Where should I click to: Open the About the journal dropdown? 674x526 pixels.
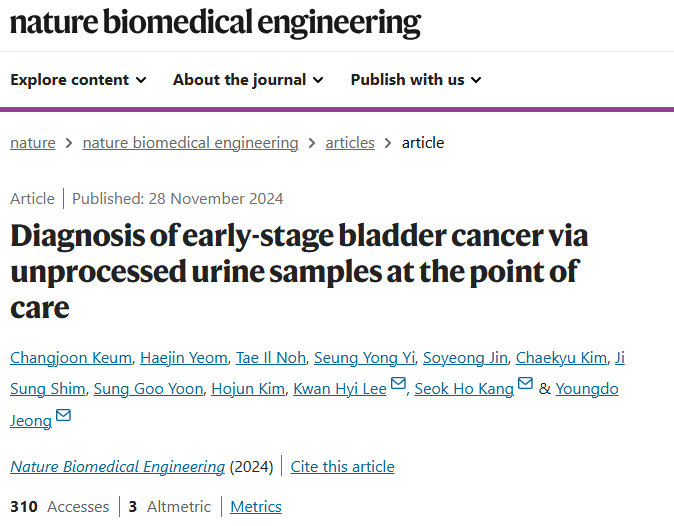[248, 80]
